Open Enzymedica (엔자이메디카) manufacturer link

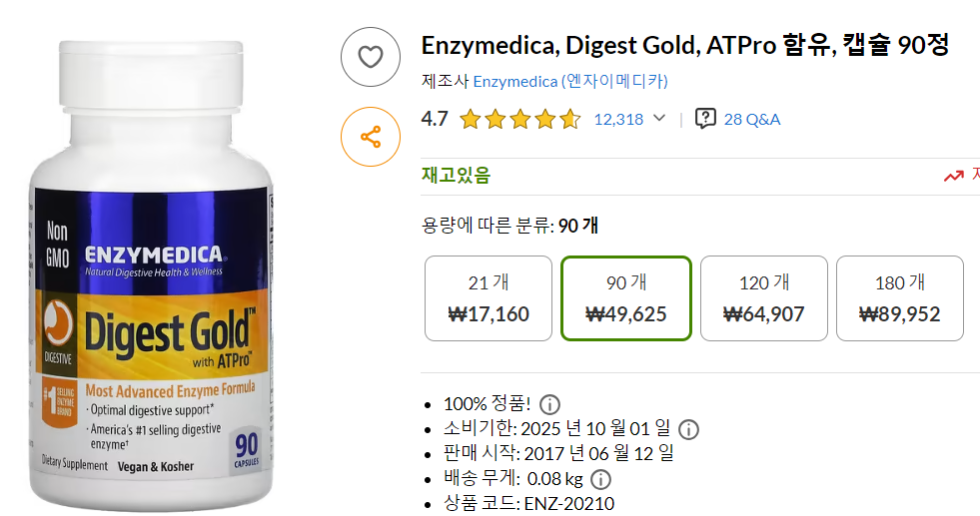570,81
